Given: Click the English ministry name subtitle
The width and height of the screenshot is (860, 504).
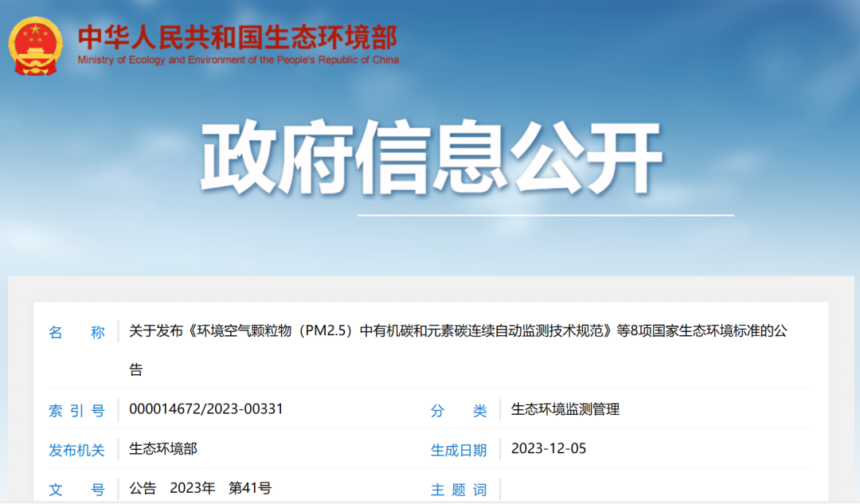Looking at the screenshot, I should (x=238, y=60).
